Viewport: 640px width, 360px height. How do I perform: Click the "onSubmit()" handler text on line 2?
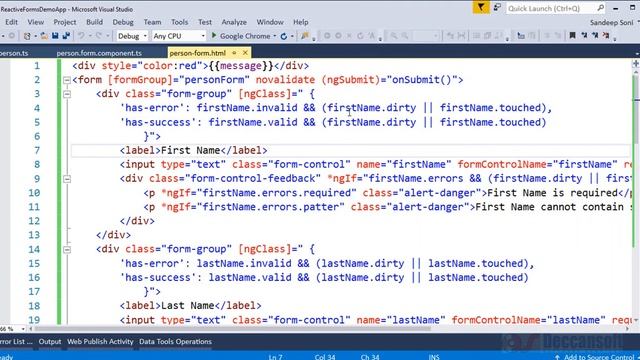(x=421, y=80)
